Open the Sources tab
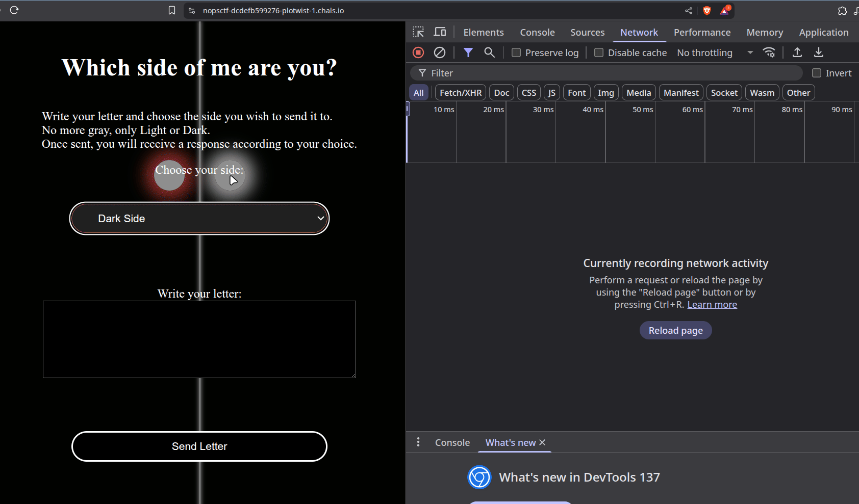Image resolution: width=859 pixels, height=504 pixels. coord(587,32)
